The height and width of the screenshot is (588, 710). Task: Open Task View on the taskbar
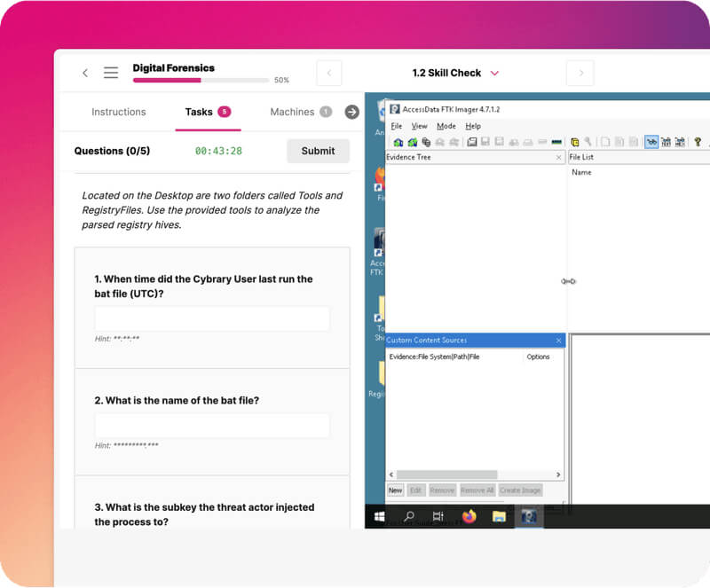click(438, 516)
